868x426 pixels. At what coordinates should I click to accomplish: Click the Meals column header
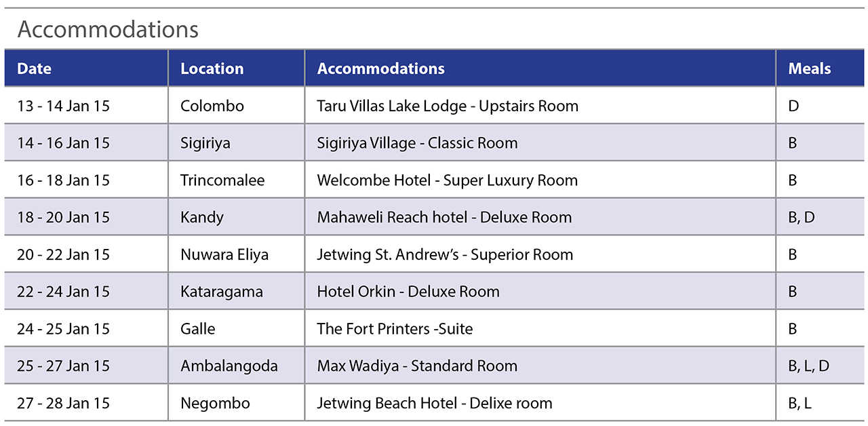[x=809, y=69]
